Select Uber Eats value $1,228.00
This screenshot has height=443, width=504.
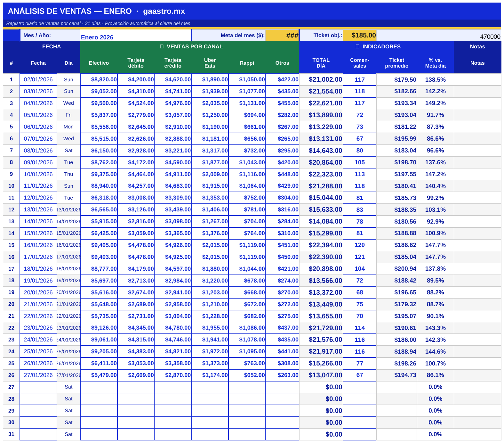pos(210,316)
